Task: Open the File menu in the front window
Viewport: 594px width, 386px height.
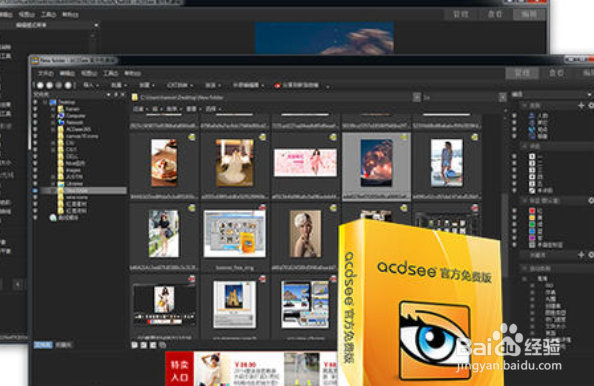Action: [45, 73]
